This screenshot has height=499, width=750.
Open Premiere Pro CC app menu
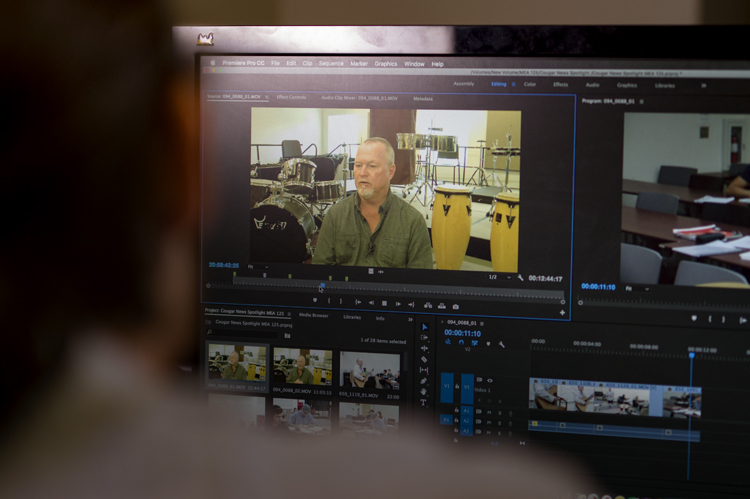(x=243, y=63)
